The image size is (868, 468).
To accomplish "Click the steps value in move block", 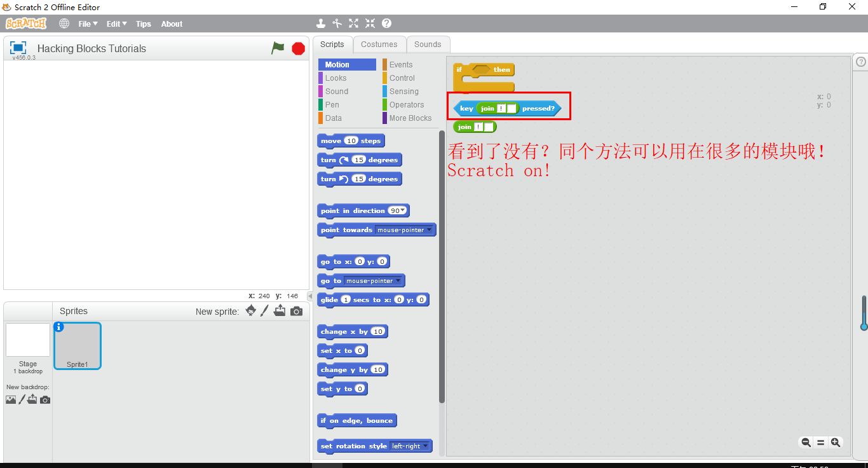I will [x=351, y=141].
